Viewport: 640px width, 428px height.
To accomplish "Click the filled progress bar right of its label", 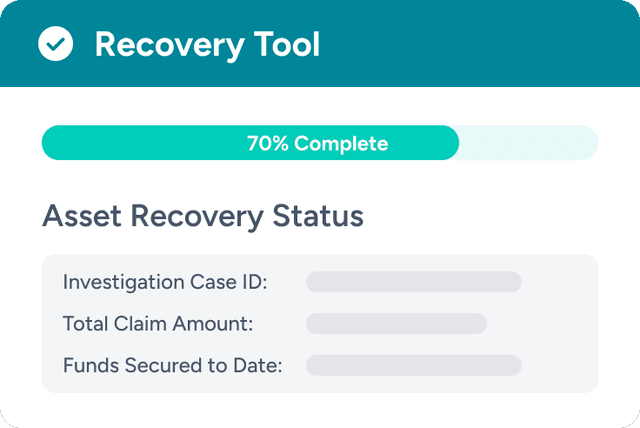I will click(425, 143).
